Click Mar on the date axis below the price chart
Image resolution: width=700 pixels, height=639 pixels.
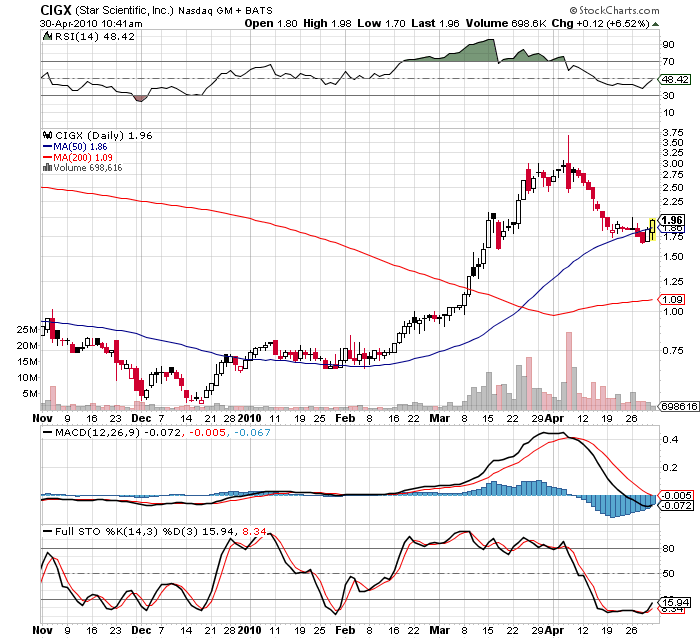coord(439,418)
